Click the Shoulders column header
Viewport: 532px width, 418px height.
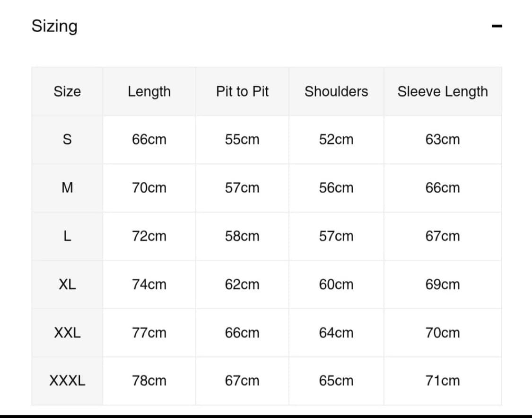coord(336,91)
